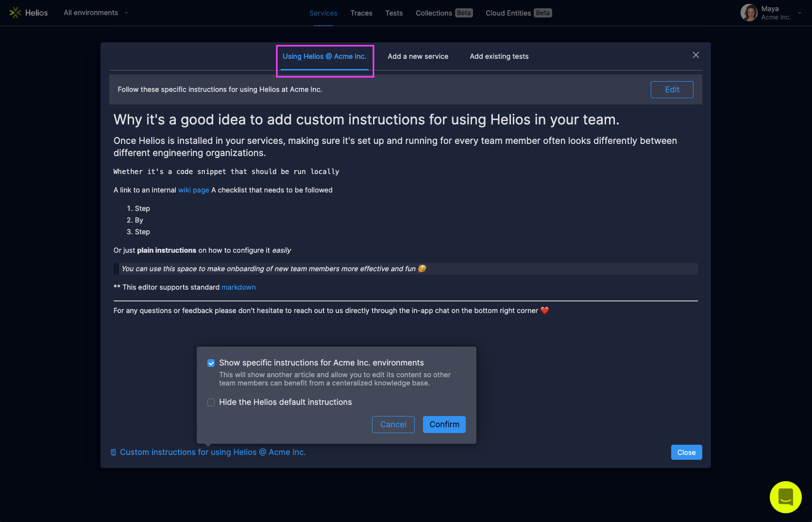Screen dimensions: 812x522
Task: Switch to Add existing tests tab
Action: pos(499,56)
